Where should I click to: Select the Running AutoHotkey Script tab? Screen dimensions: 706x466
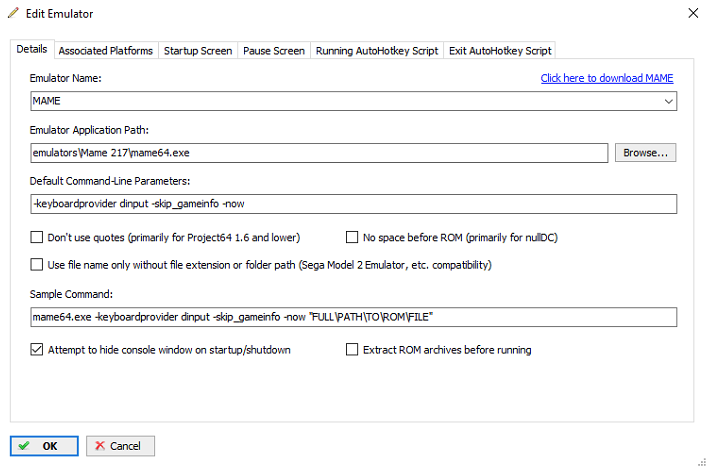pyautogui.click(x=377, y=51)
